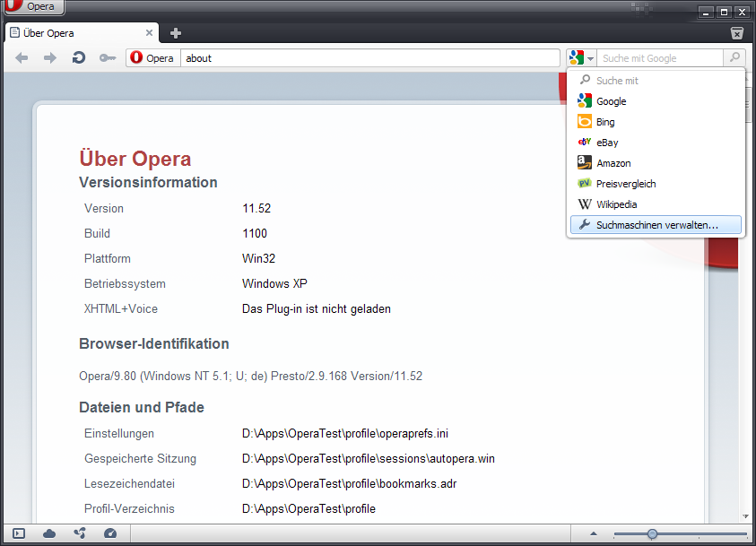Click the Einstellungen label
The height and width of the screenshot is (546, 756).
(x=119, y=433)
